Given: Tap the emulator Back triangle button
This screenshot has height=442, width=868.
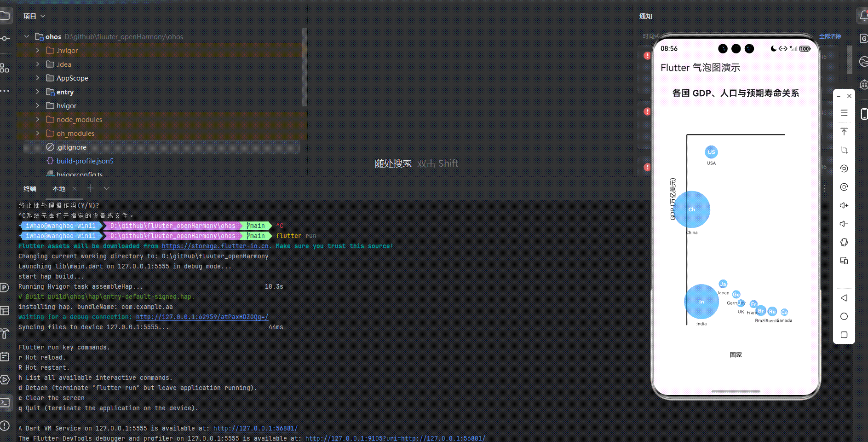Looking at the screenshot, I should 844,298.
